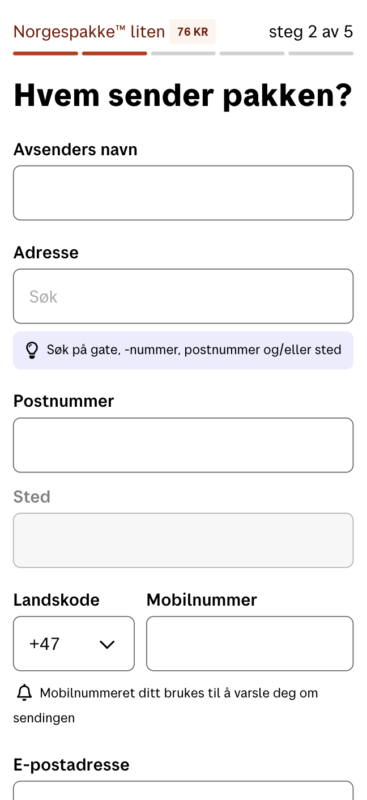Focus the Avsenders navn field
Viewport: 367px width, 800px height.
click(183, 193)
